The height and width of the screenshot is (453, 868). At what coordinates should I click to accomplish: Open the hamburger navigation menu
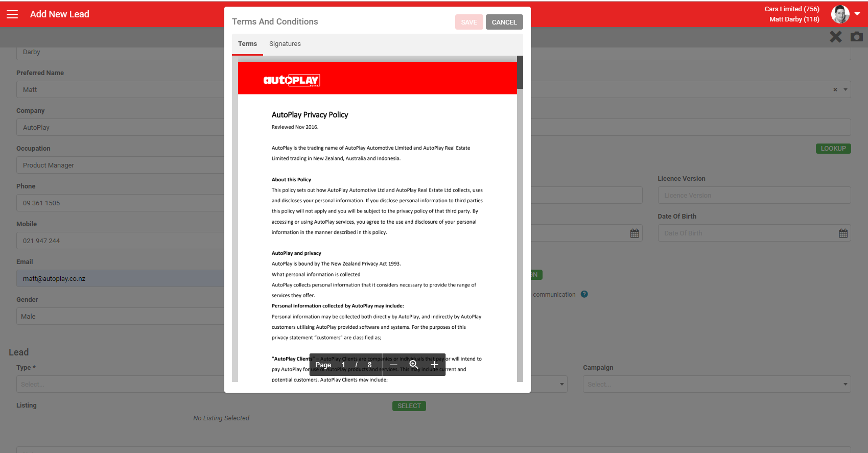[x=12, y=14]
